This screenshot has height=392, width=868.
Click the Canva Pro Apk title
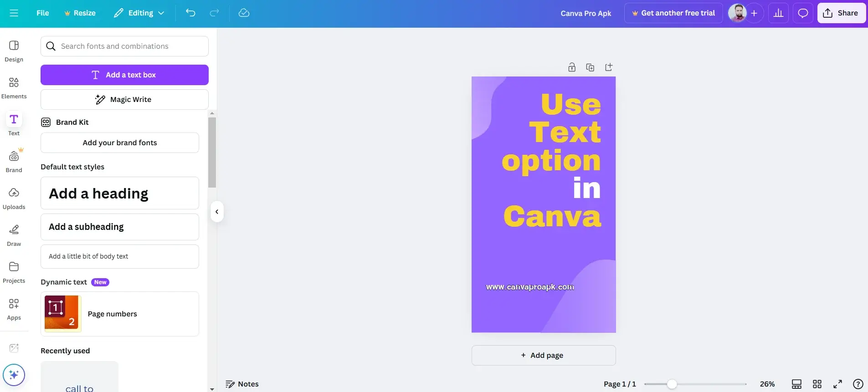point(586,13)
